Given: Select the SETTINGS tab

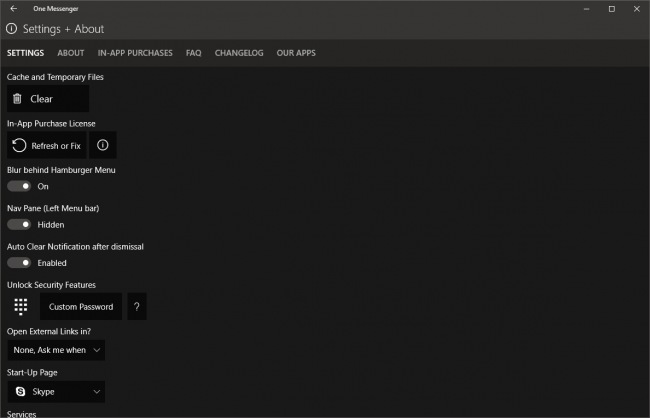Looking at the screenshot, I should [x=25, y=53].
